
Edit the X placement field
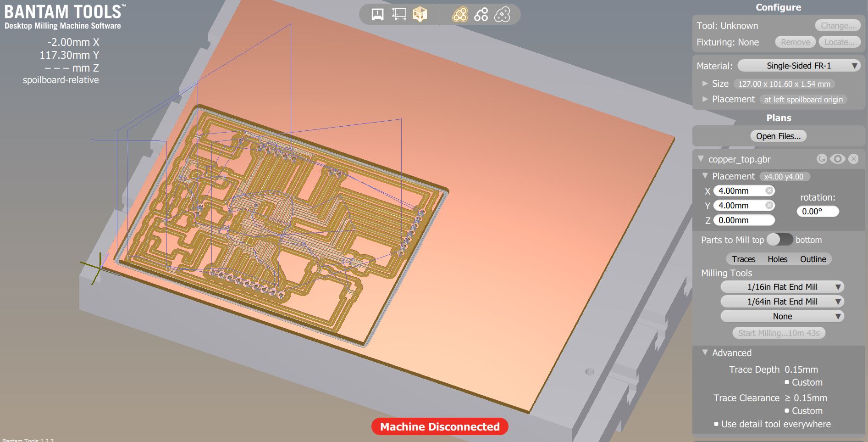744,191
